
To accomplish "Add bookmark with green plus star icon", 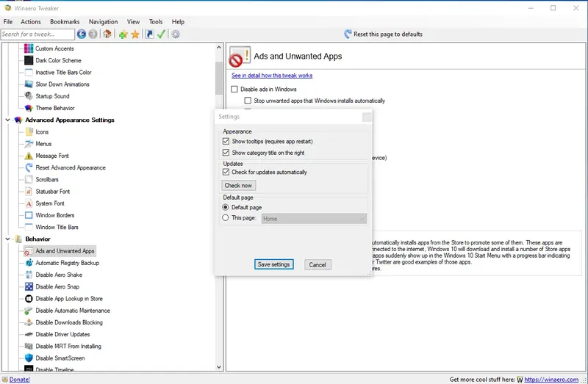I will (x=123, y=35).
